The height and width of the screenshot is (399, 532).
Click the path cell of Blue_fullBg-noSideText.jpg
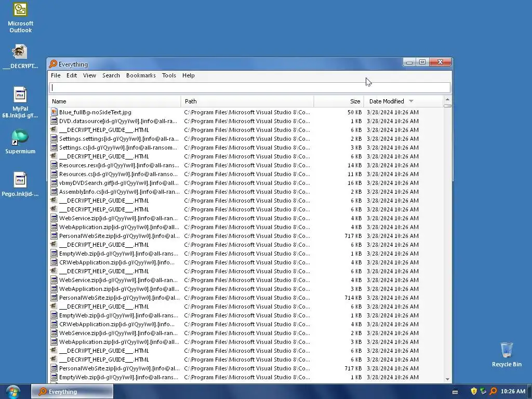click(x=247, y=112)
